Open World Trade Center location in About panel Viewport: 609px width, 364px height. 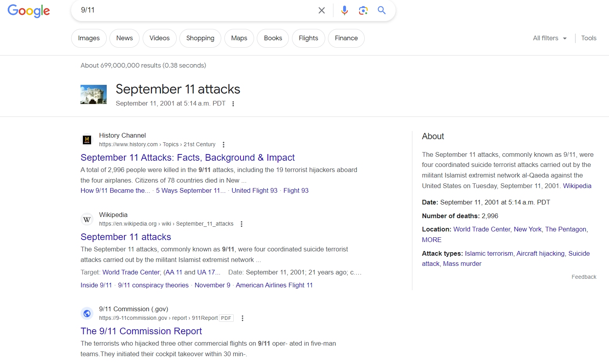(x=482, y=230)
